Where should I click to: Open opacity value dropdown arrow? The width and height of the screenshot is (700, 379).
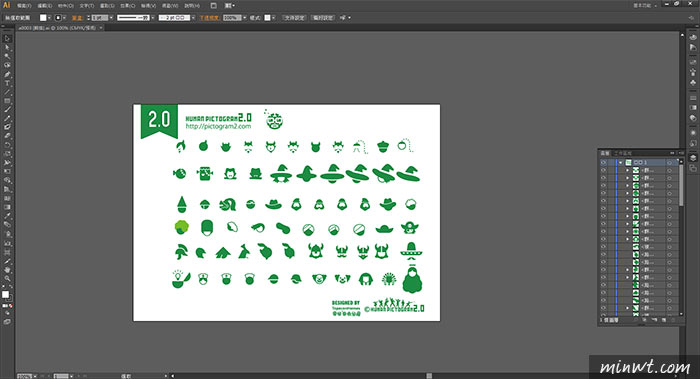click(245, 18)
